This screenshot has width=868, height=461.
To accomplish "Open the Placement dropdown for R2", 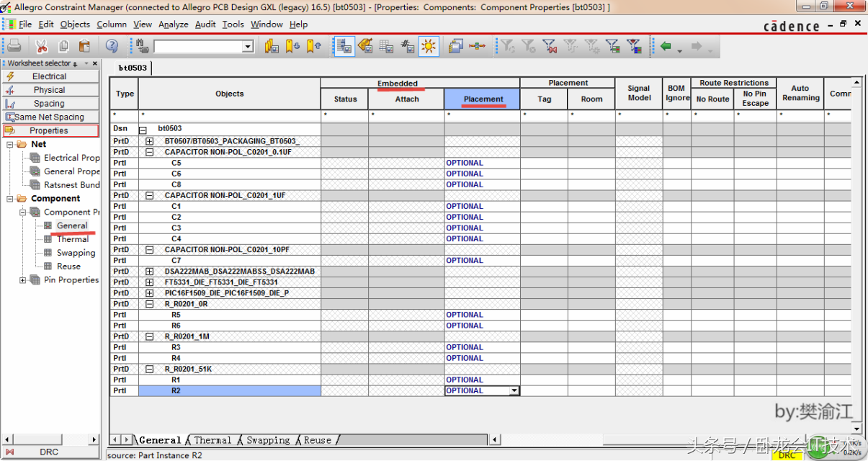I will point(514,390).
